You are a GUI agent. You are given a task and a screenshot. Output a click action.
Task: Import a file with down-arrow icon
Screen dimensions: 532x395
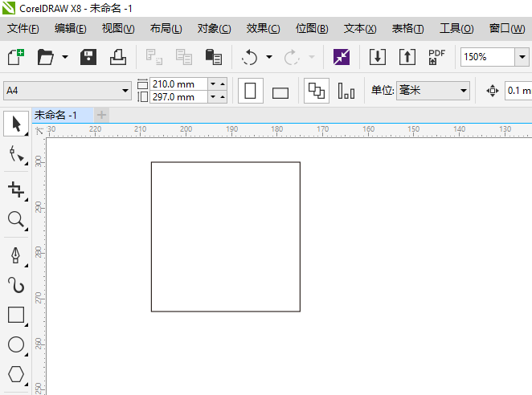point(377,57)
